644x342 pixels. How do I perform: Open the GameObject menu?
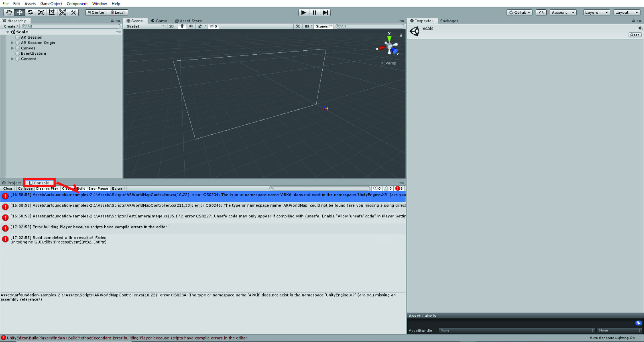pos(51,3)
